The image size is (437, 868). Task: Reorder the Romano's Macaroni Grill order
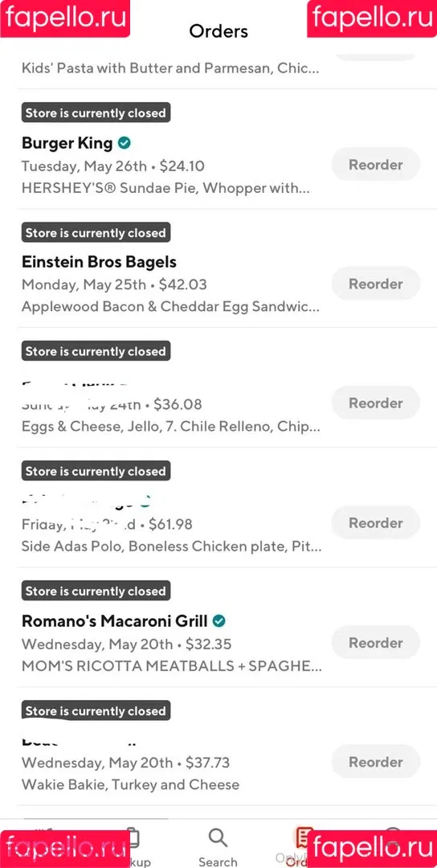point(376,642)
